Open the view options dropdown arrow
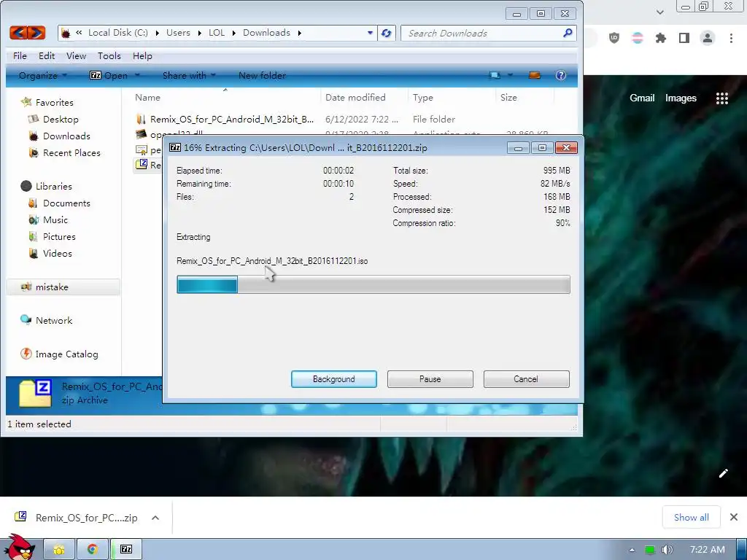Image resolution: width=747 pixels, height=560 pixels. [x=510, y=75]
